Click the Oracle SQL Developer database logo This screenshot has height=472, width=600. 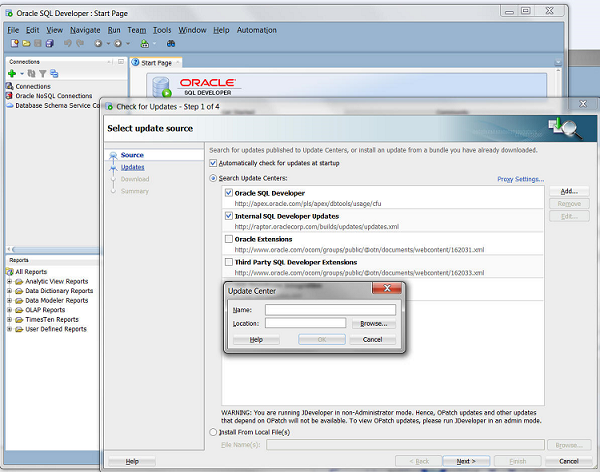pyautogui.click(x=162, y=87)
